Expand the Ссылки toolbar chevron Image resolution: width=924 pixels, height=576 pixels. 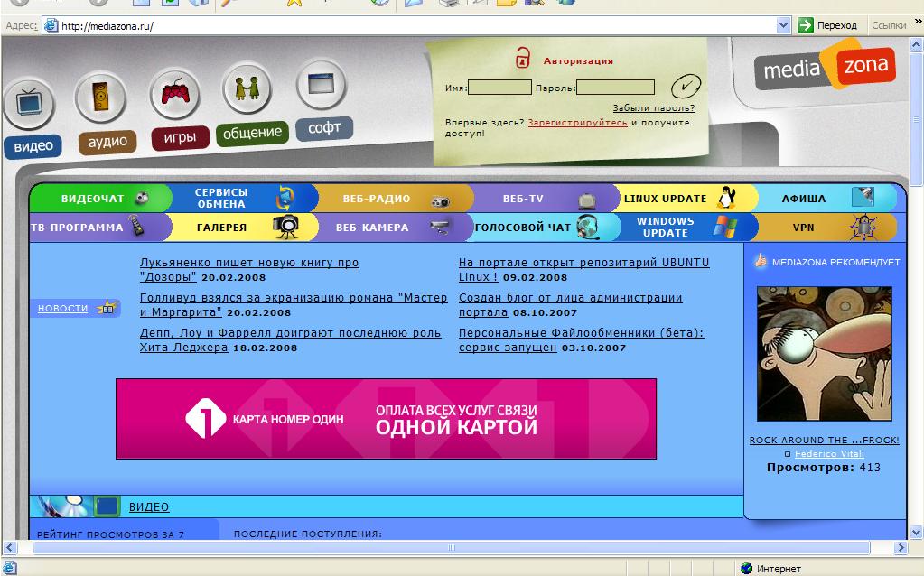click(918, 22)
